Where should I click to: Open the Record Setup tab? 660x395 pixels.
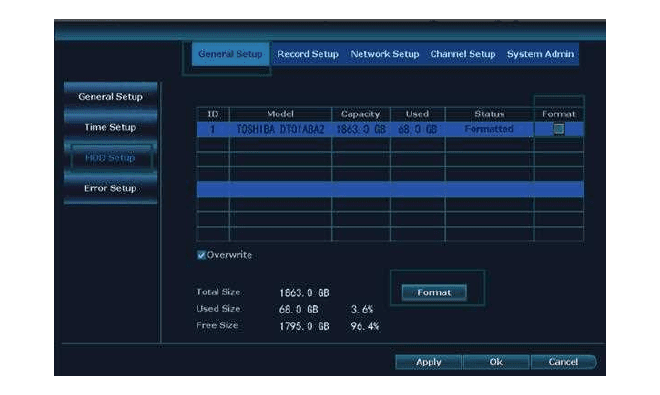click(x=308, y=54)
